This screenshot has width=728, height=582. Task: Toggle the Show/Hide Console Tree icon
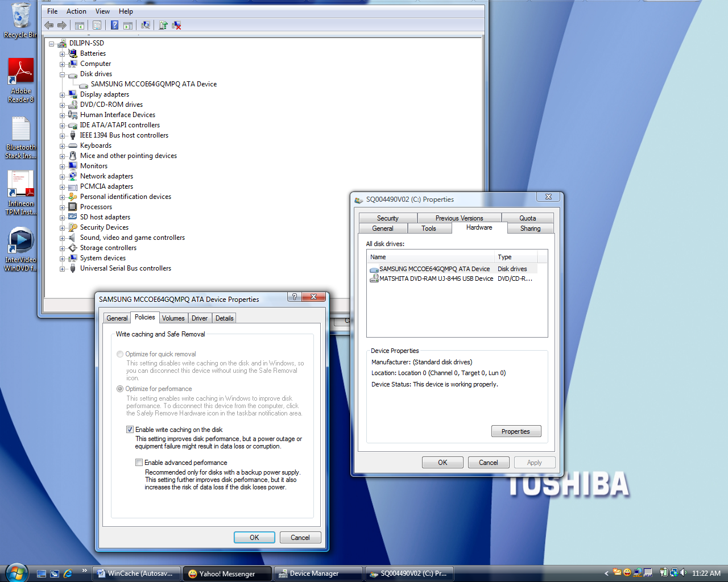(80, 26)
